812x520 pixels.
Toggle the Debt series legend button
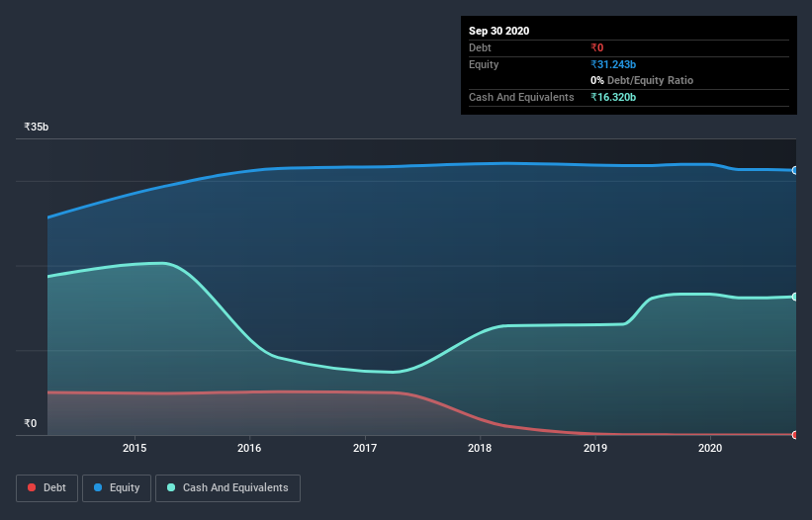coord(46,488)
